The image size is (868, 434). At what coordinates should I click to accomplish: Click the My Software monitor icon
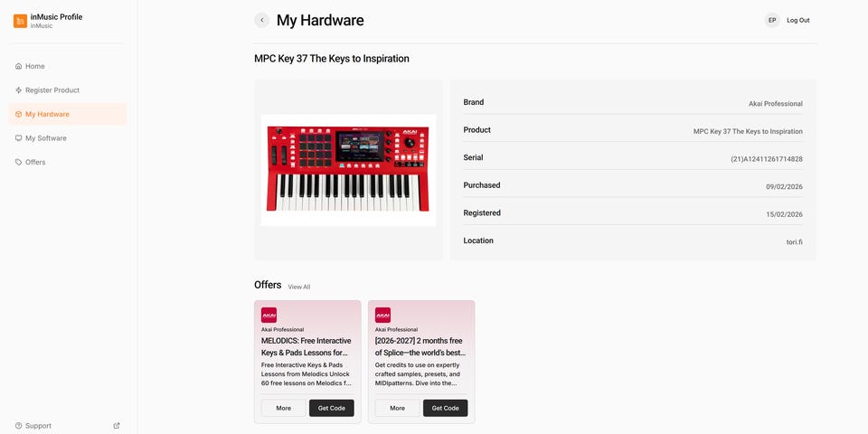(19, 138)
